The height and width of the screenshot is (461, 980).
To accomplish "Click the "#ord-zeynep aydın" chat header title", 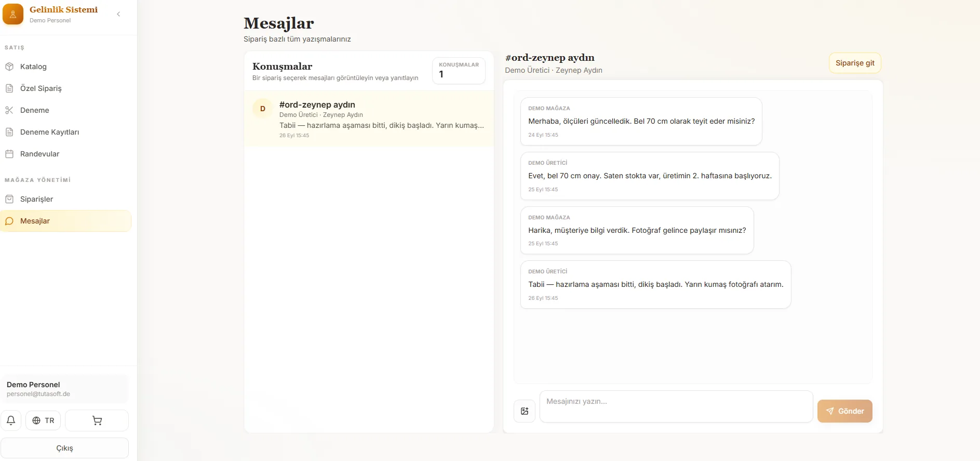I will pos(550,58).
